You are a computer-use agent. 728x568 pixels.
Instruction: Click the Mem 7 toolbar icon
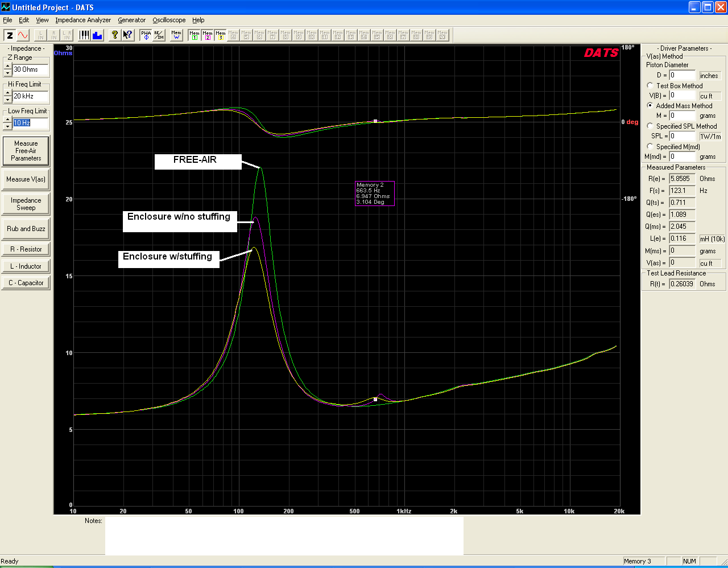[x=273, y=35]
